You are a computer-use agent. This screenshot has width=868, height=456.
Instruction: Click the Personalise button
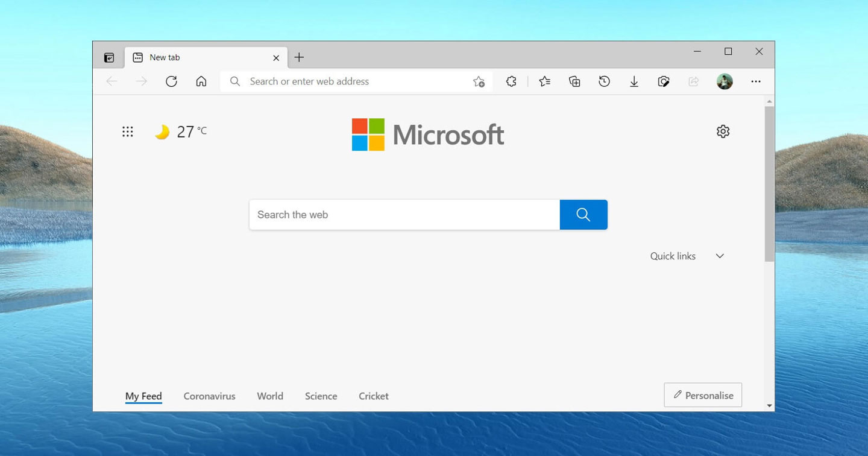coord(703,395)
